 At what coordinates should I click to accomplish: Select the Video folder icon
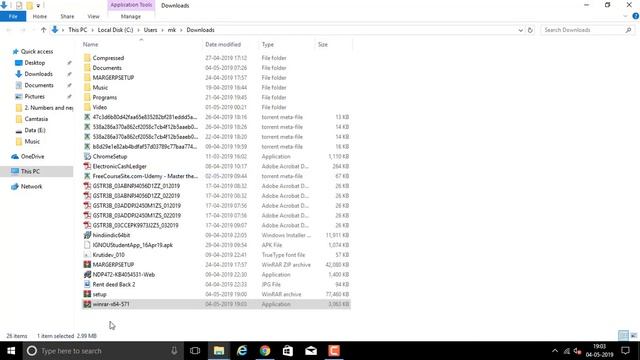coord(87,107)
